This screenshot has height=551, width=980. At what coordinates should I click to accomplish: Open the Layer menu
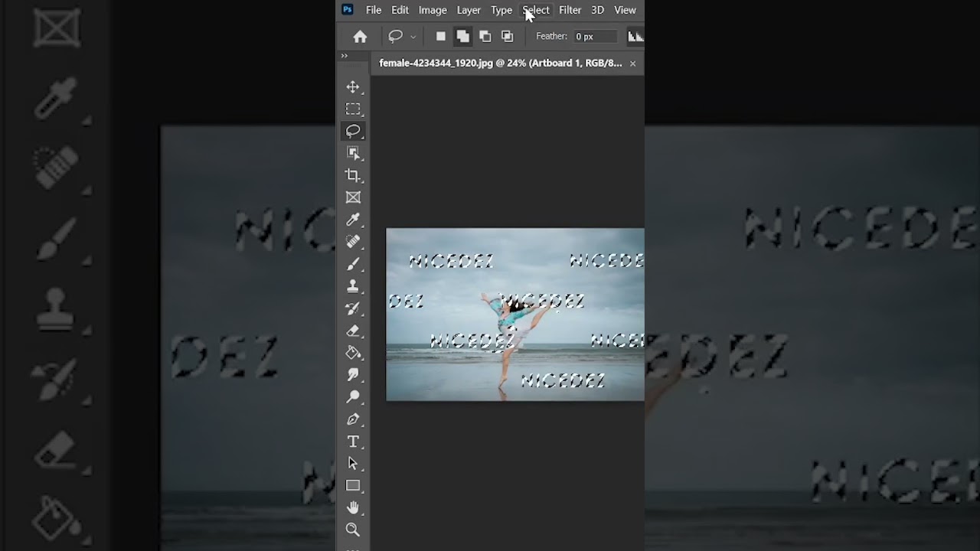(x=469, y=10)
